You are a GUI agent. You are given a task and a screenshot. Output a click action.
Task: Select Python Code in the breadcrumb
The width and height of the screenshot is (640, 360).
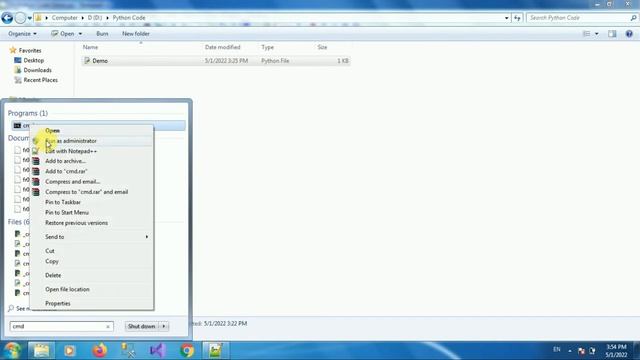tap(129, 18)
